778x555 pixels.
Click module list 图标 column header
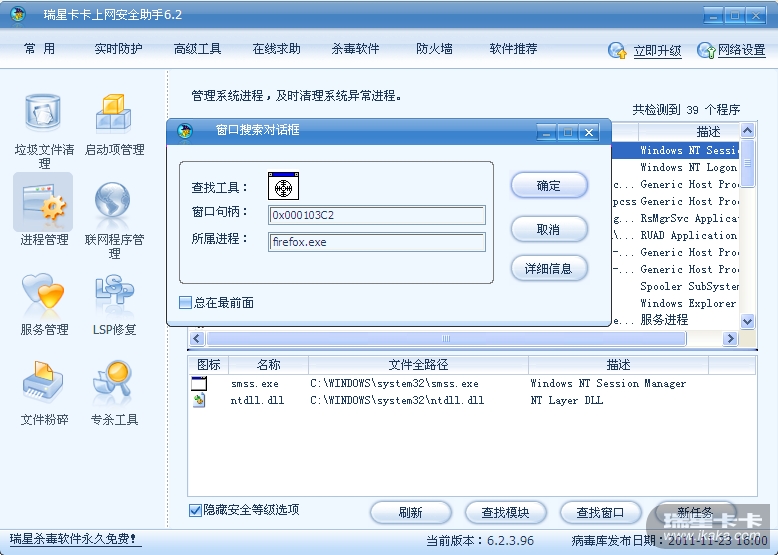(208, 365)
